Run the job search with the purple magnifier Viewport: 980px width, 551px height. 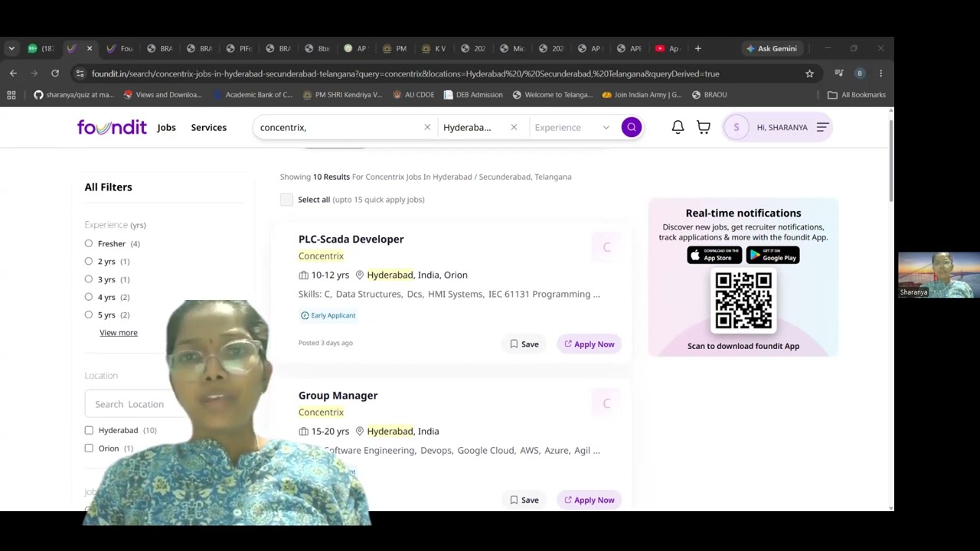631,127
